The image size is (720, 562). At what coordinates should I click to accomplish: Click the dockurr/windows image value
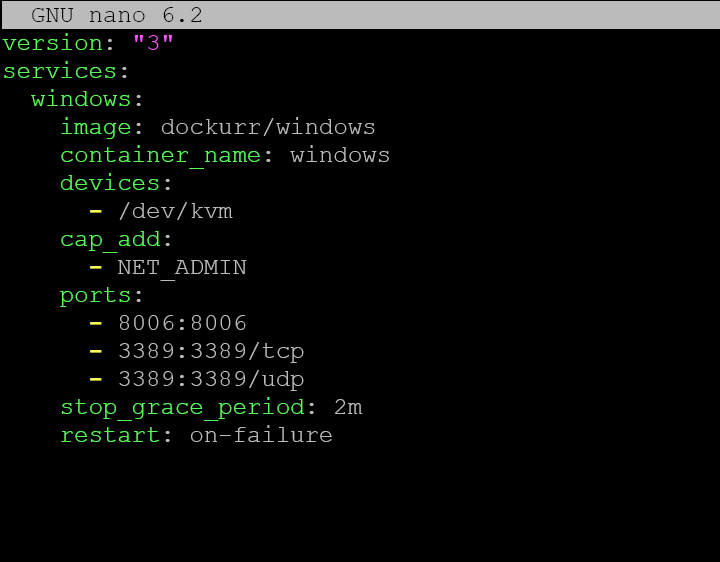pyautogui.click(x=268, y=127)
